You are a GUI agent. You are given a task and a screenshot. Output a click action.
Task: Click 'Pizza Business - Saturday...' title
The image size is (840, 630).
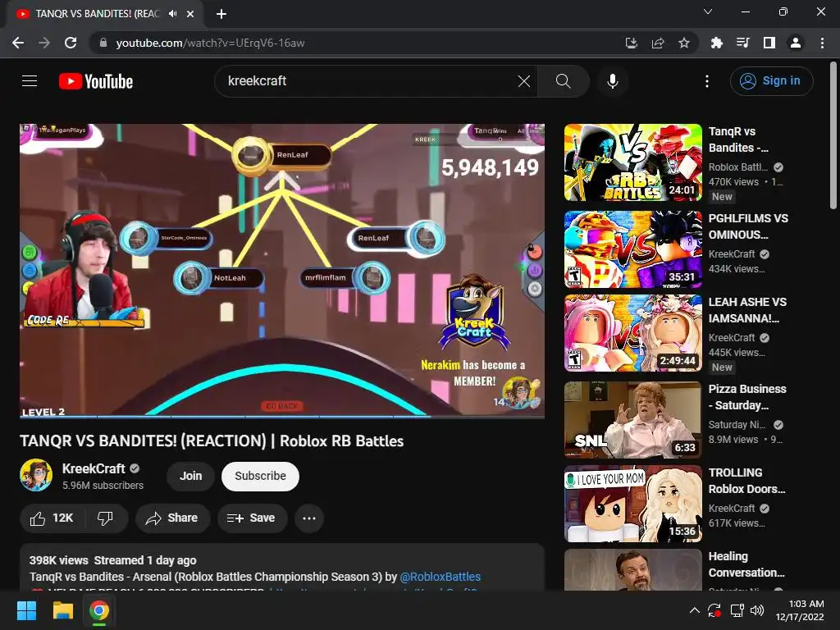pos(747,397)
